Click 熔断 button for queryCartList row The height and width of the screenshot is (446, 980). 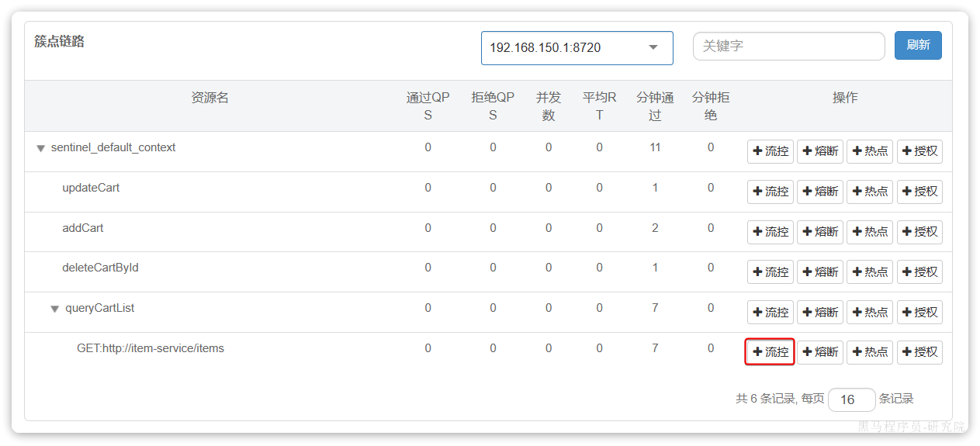coord(819,313)
